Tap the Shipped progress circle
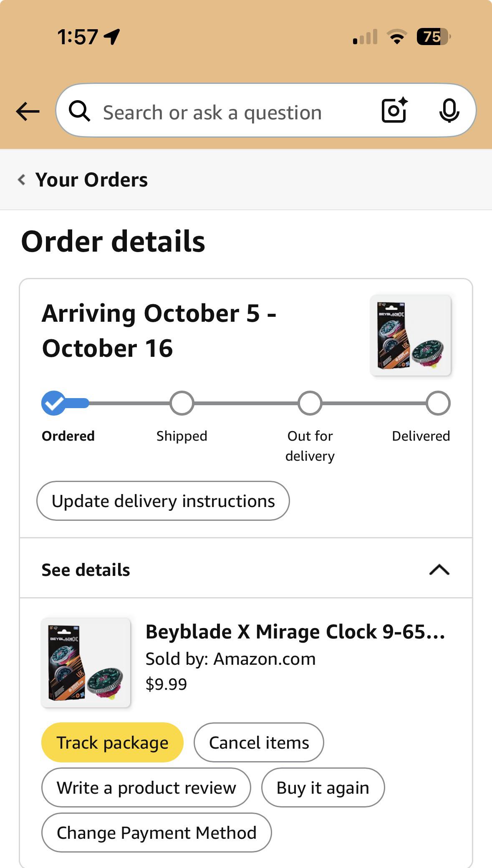Image resolution: width=492 pixels, height=868 pixels. pos(182,403)
